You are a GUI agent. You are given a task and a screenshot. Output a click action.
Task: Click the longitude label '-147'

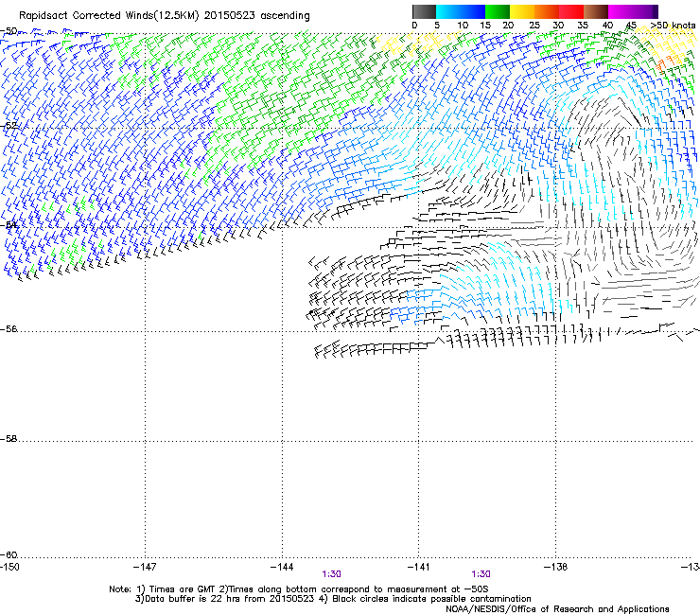point(145,567)
